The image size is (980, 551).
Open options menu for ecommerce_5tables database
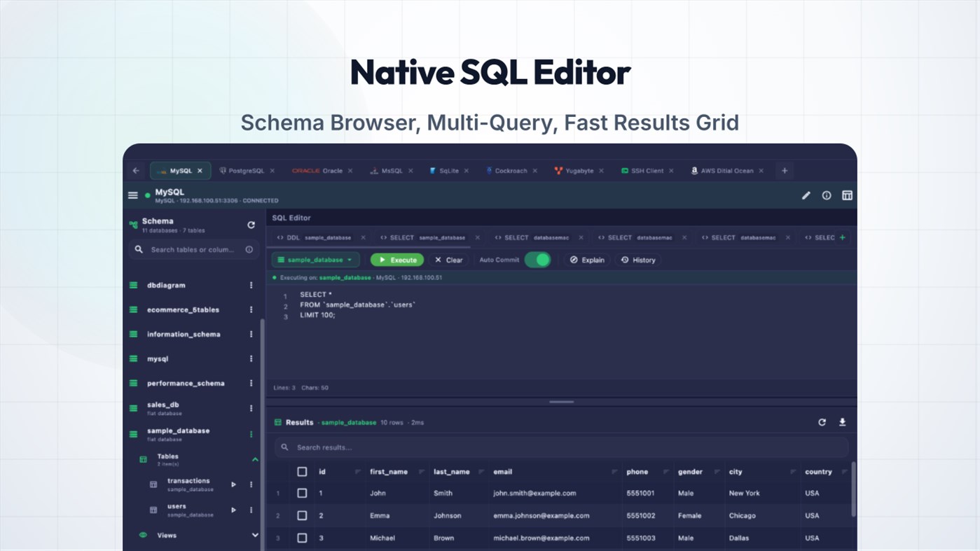tap(251, 309)
